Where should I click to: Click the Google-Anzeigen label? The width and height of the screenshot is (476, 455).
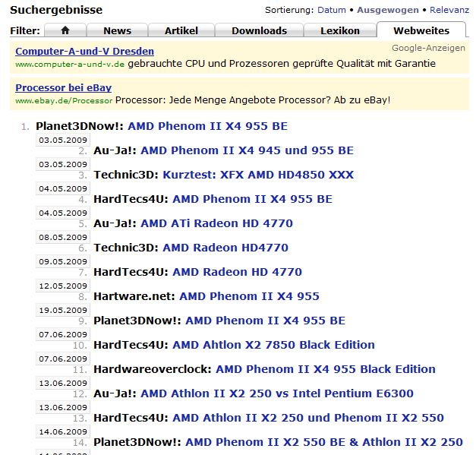click(428, 48)
